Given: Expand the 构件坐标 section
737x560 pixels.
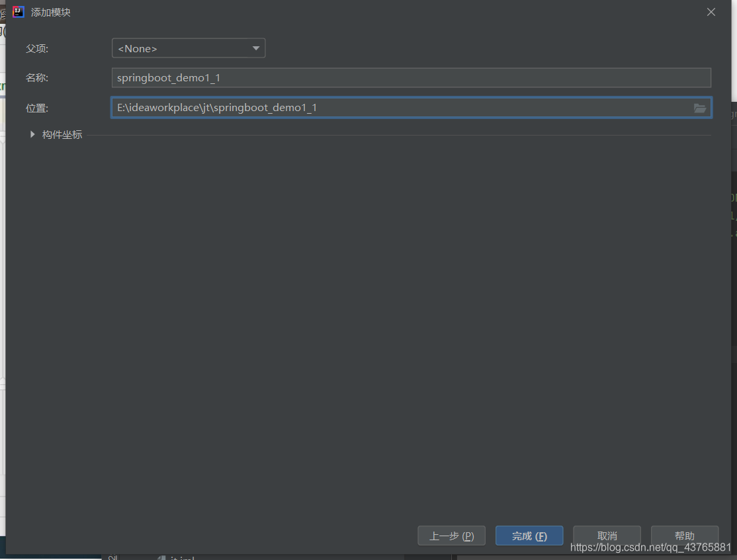Looking at the screenshot, I should 32,134.
